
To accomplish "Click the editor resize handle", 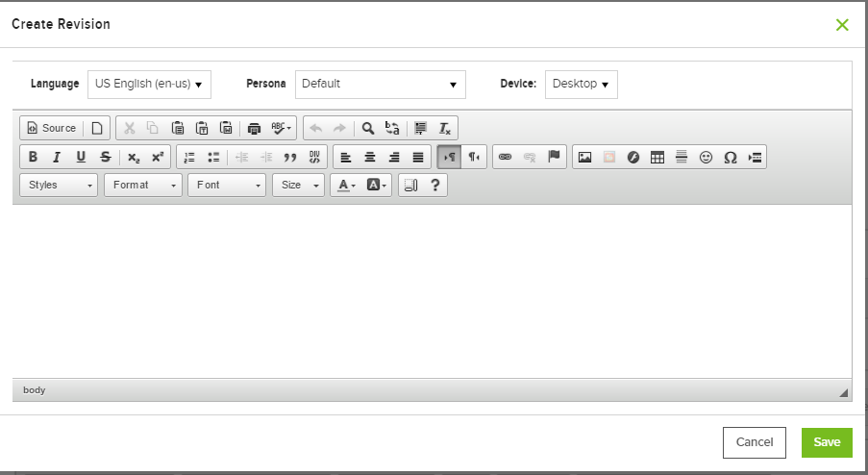I will click(844, 392).
